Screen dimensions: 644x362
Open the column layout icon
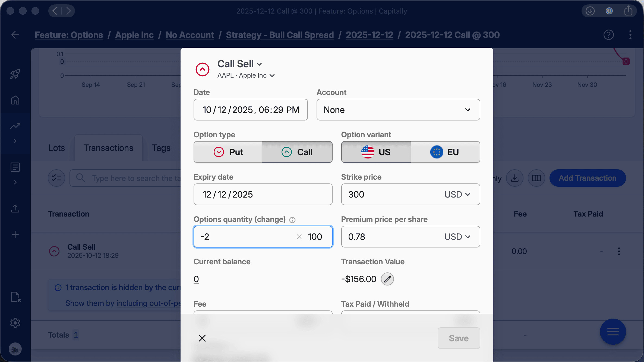(536, 178)
